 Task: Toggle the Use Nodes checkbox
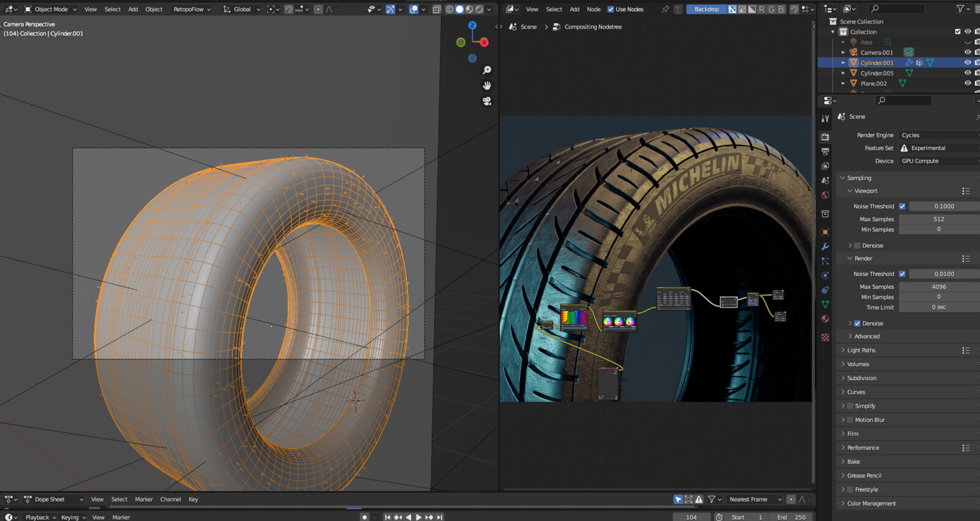611,9
